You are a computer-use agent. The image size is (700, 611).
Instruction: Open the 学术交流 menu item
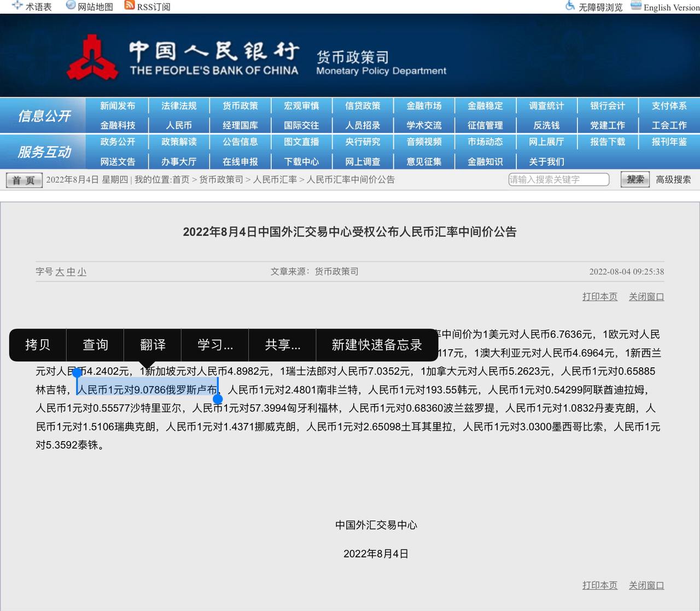(424, 125)
